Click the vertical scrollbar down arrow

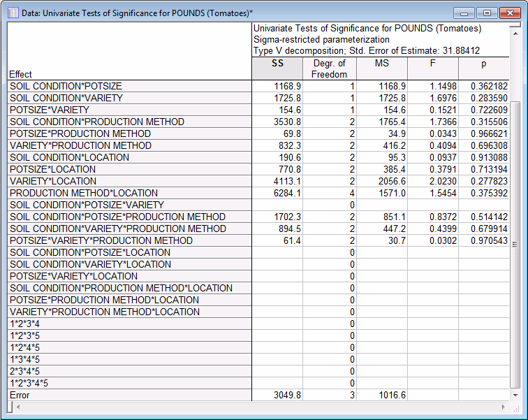tap(516, 396)
